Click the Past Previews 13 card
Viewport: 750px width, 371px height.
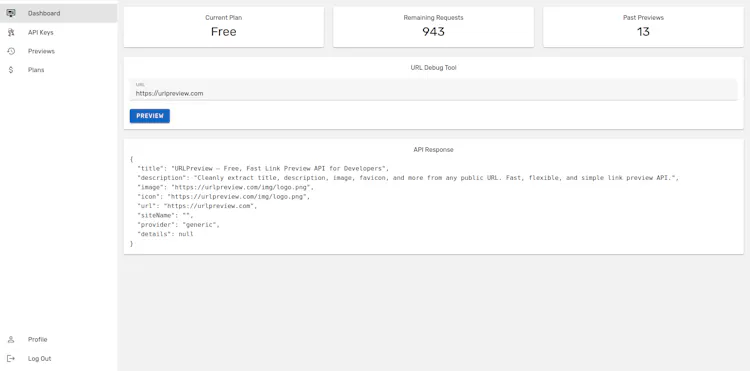click(x=643, y=27)
